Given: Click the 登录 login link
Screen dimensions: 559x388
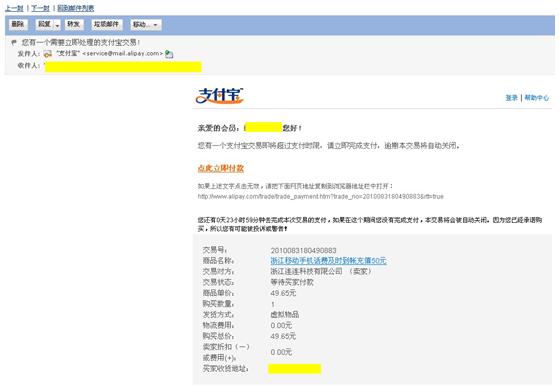Looking at the screenshot, I should [x=511, y=98].
